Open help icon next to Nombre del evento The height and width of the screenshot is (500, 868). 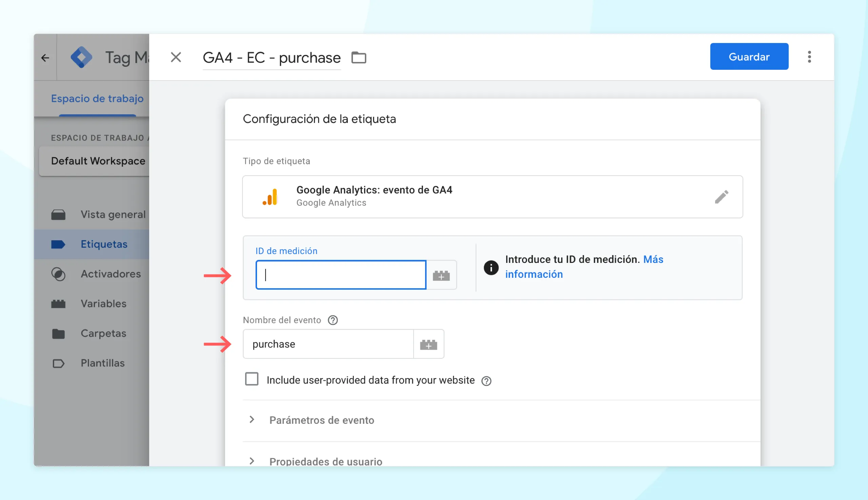[x=333, y=320]
